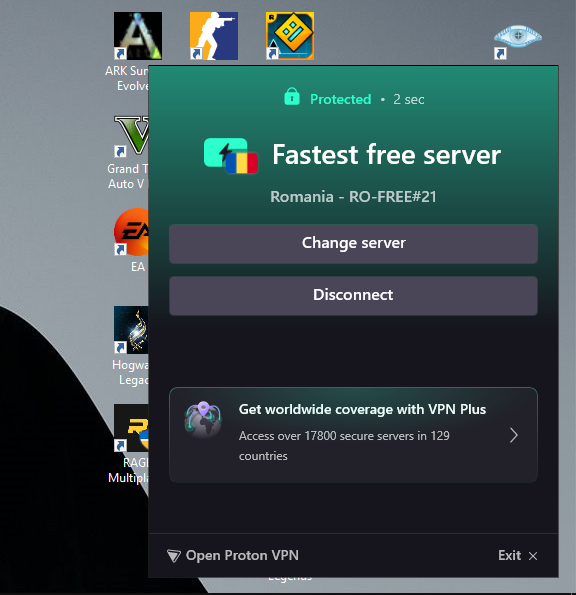This screenshot has height=595, width=576.
Task: Click the 2 sec connection timer
Action: tap(409, 99)
